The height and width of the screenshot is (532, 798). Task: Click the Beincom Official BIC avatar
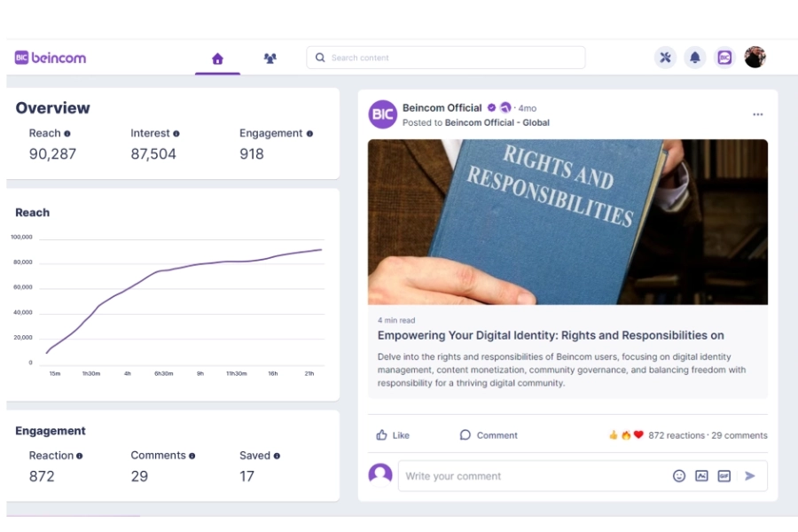point(382,114)
